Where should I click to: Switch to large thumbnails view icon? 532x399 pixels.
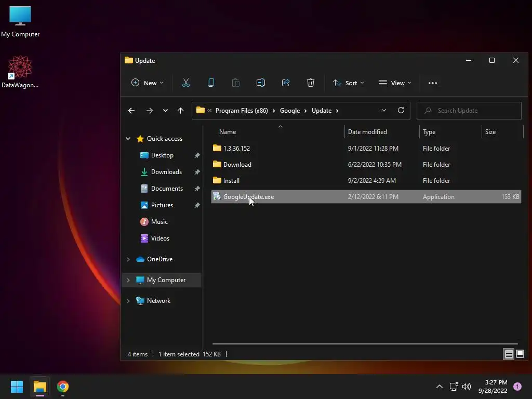point(520,354)
